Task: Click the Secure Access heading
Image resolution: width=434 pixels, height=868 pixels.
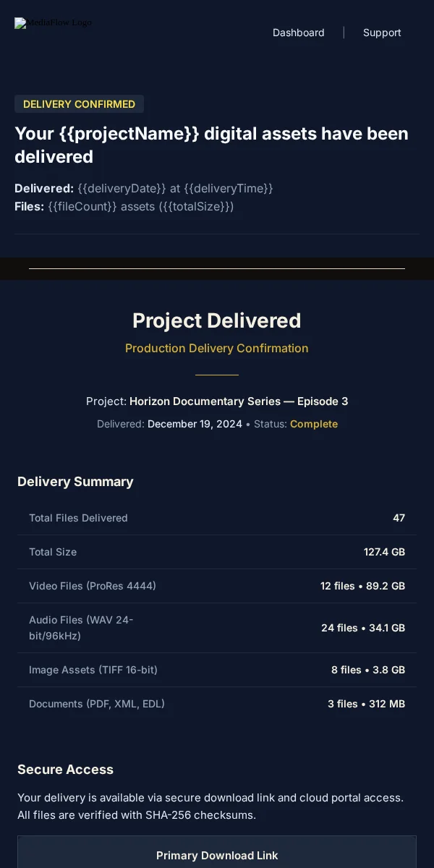Action: point(65,770)
